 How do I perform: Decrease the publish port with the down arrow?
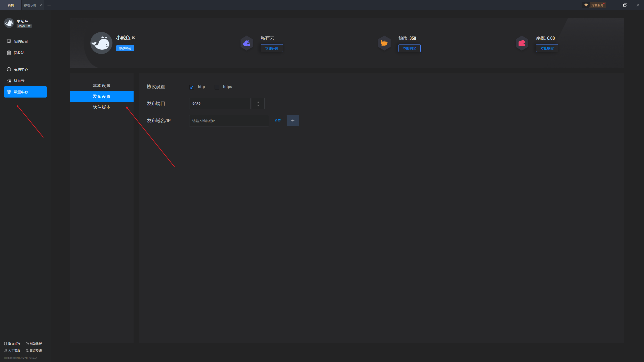pos(258,106)
